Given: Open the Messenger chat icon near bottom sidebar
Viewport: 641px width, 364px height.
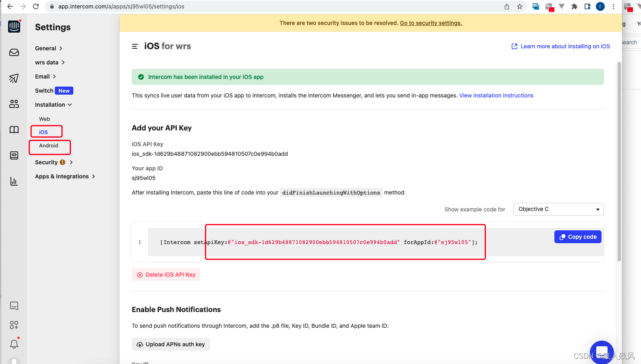Looking at the screenshot, I should 14,306.
